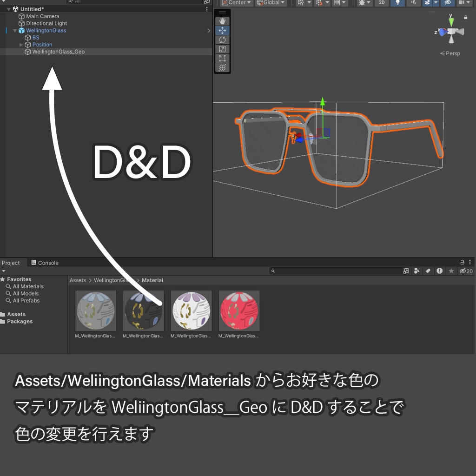Activate the Move tool
This screenshot has height=476, width=476.
(x=222, y=30)
